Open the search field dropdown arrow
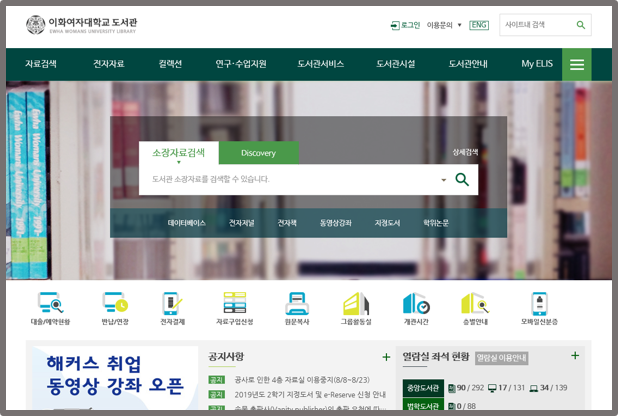Screen dimensions: 618x416 point(443,180)
